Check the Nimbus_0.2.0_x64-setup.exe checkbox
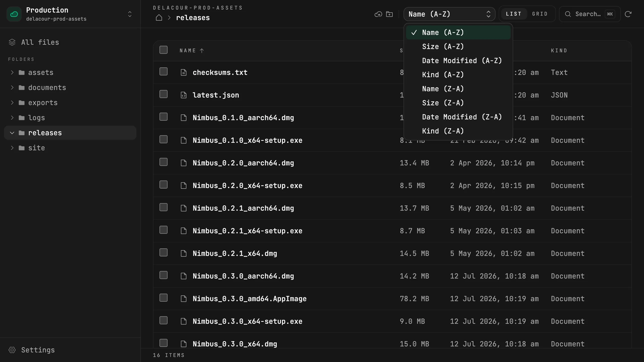The width and height of the screenshot is (644, 362). point(164,185)
